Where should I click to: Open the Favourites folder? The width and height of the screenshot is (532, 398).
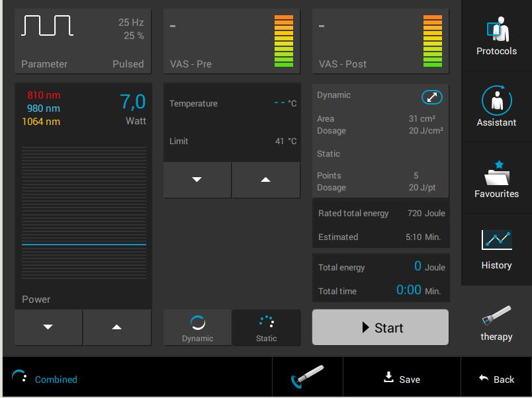point(496,177)
